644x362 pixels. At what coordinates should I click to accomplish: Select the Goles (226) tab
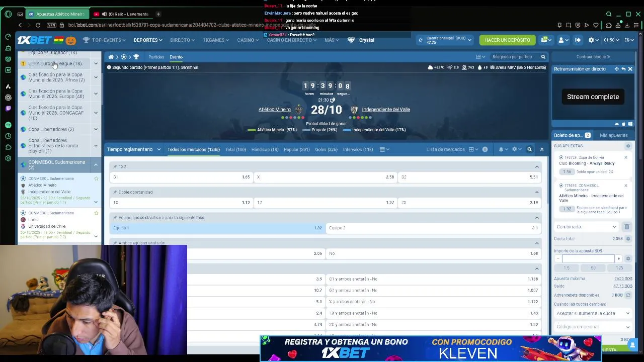(327, 149)
